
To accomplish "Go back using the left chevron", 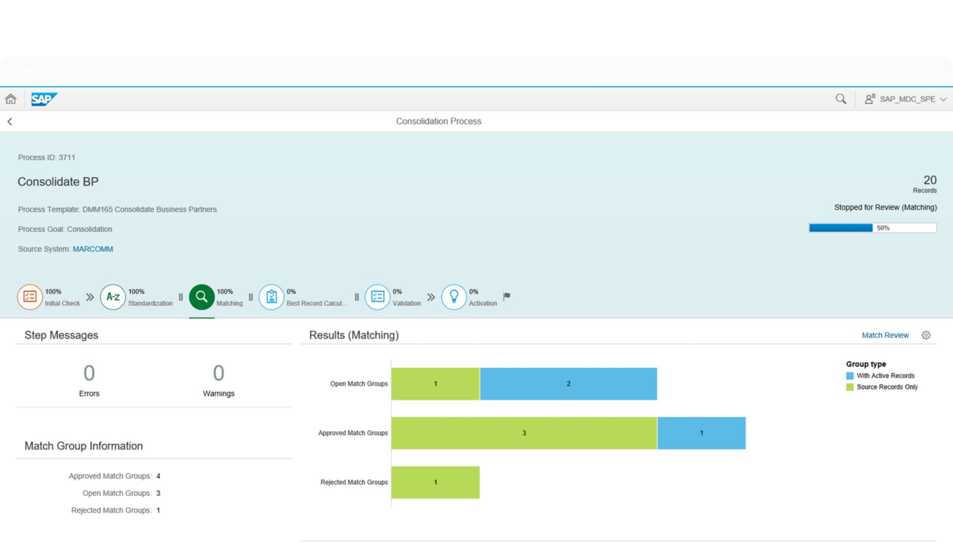I will (10, 122).
